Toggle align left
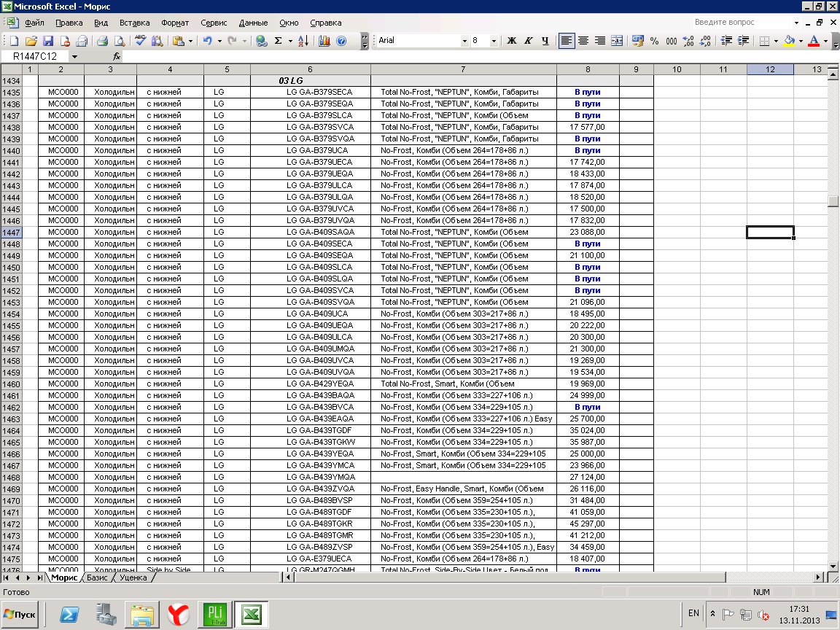Screen dimensions: 840x630 tap(567, 41)
